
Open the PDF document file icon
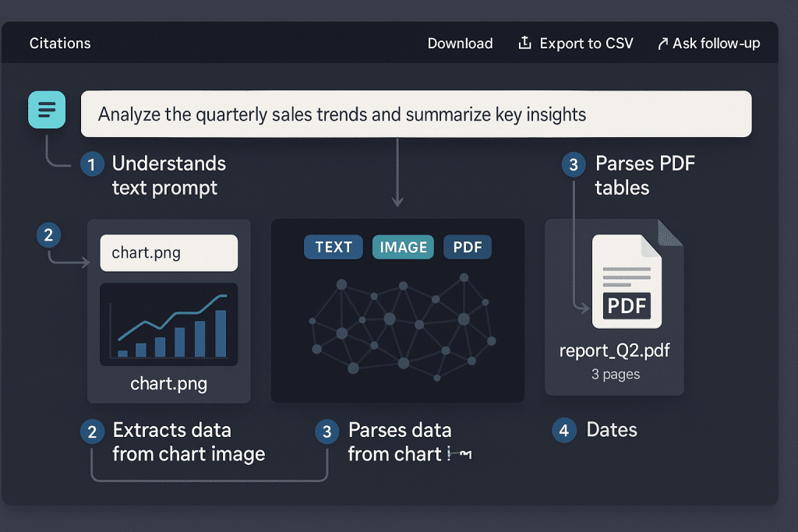[626, 282]
